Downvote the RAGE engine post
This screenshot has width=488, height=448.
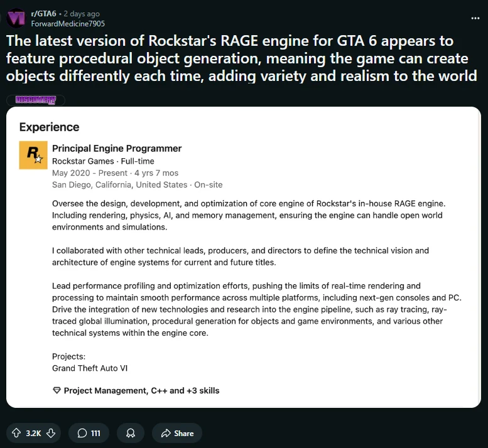51,433
